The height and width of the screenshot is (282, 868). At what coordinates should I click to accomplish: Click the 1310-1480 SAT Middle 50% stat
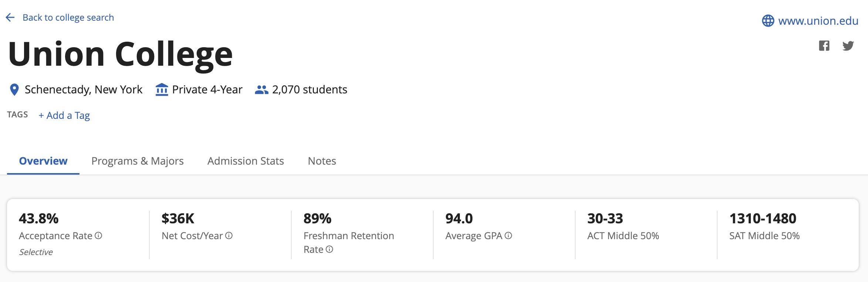764,226
